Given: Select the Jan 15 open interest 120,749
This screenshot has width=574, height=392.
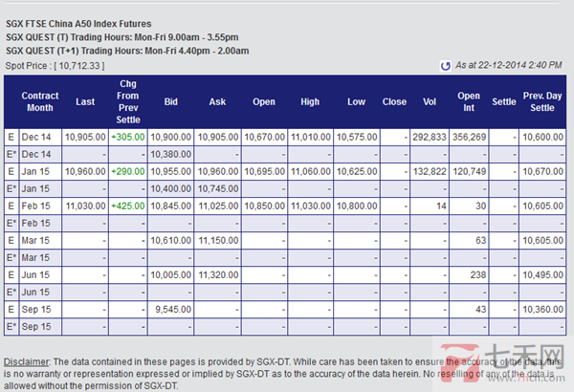Looking at the screenshot, I should tap(470, 172).
